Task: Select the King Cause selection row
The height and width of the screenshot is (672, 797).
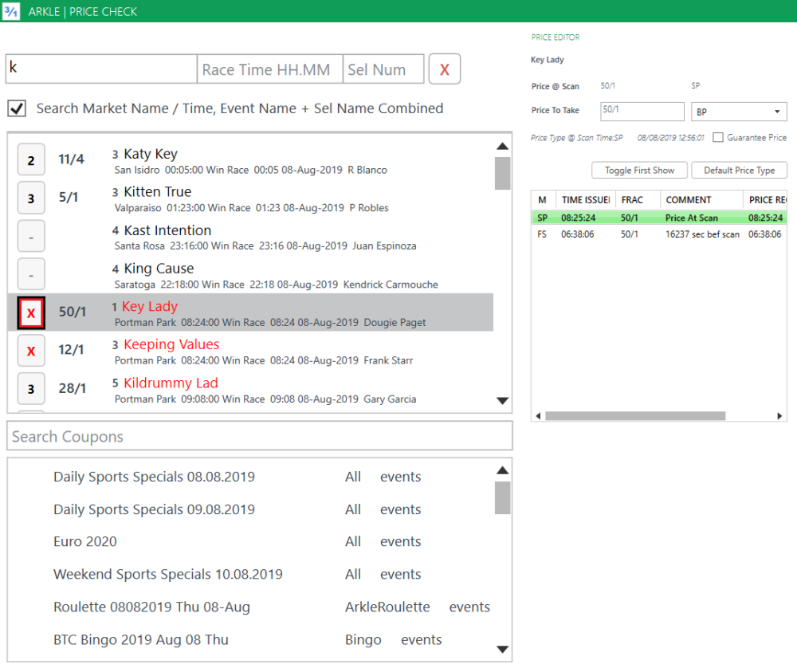Action: coord(250,274)
